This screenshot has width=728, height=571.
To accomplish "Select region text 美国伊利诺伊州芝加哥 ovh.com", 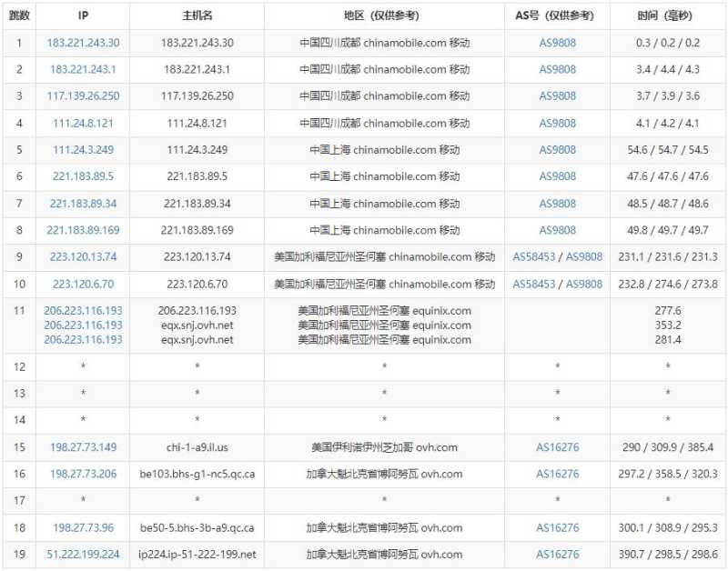I will [x=384, y=447].
